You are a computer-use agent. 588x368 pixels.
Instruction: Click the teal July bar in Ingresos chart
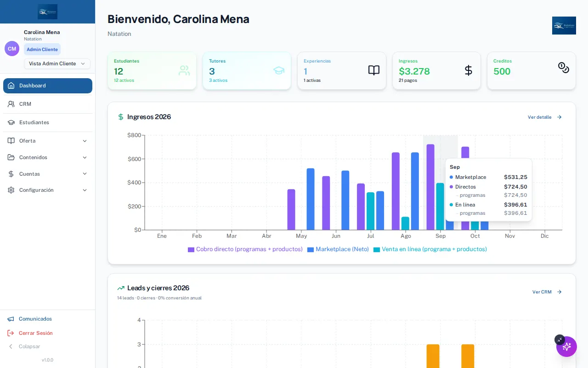370,211
